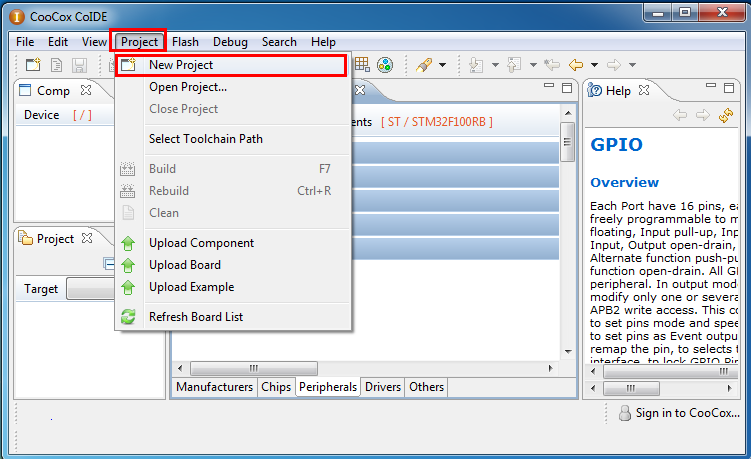Click the grid table toolbar icon
This screenshot has width=751, height=459.
coord(362,64)
